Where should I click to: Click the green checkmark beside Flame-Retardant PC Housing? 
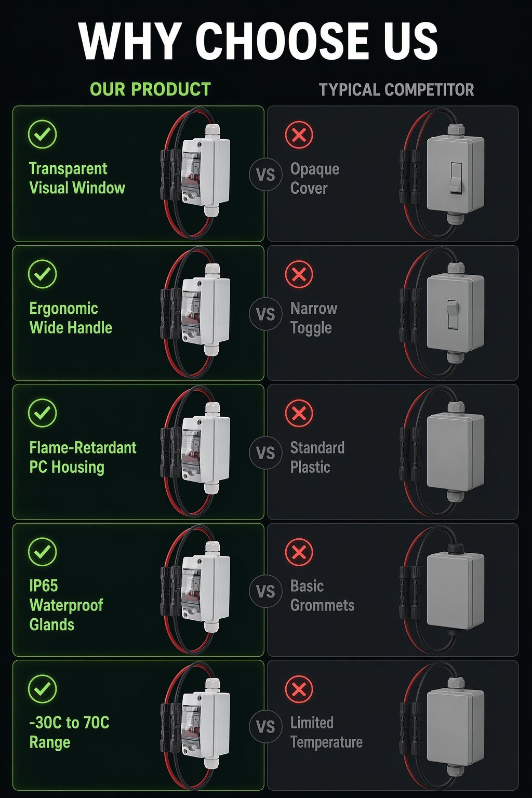coord(42,413)
